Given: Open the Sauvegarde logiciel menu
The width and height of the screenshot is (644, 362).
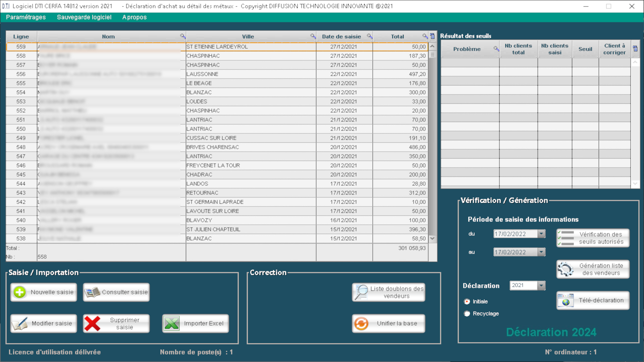Looking at the screenshot, I should (x=84, y=17).
